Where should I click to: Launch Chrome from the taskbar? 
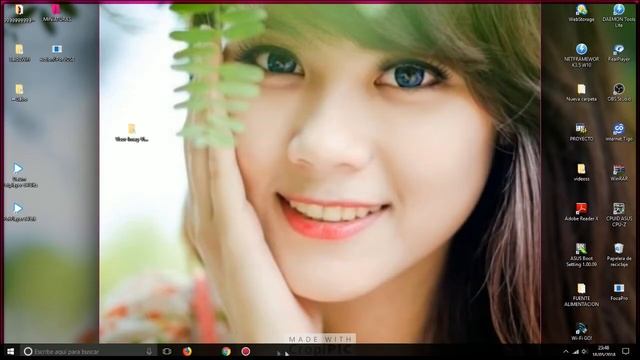click(226, 351)
